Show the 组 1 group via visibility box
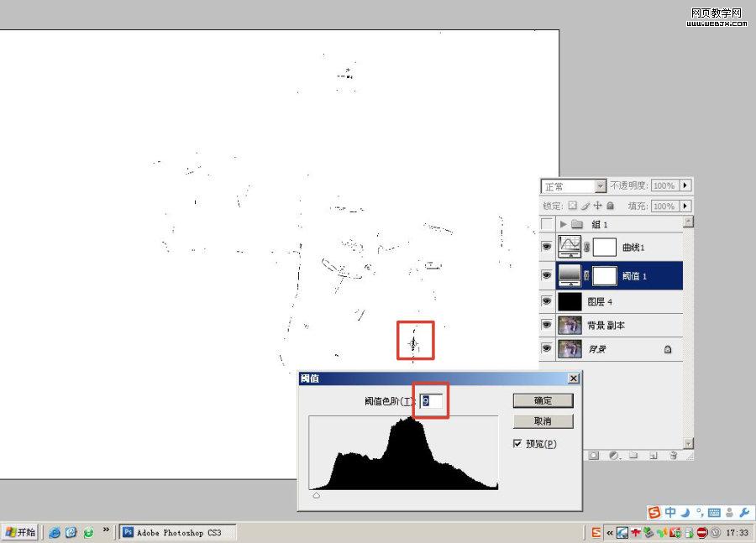This screenshot has height=543, width=756. click(547, 224)
